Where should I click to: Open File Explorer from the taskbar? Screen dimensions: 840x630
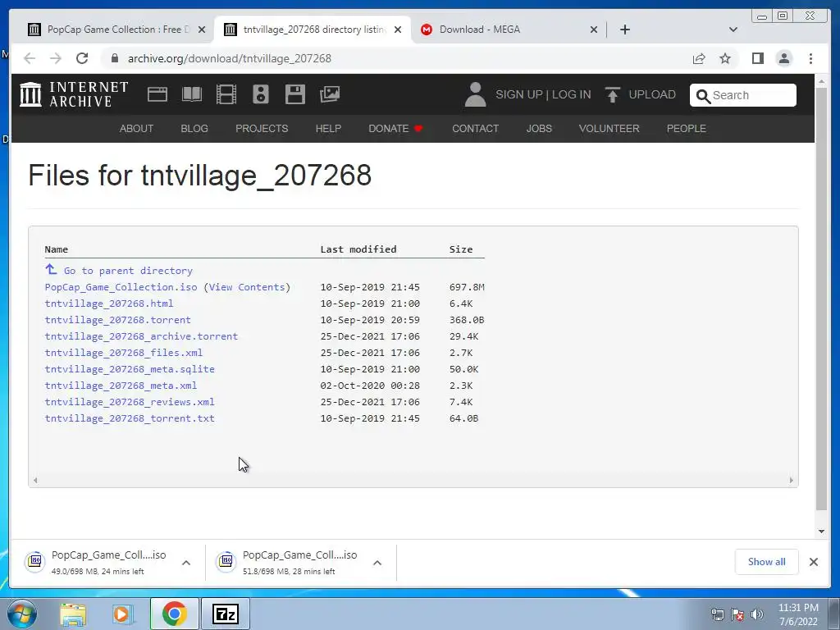[x=73, y=614]
